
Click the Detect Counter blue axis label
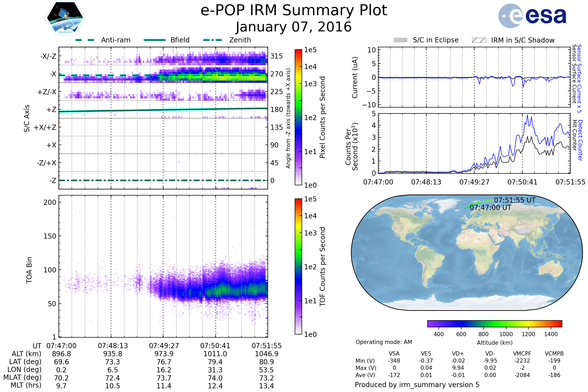pyautogui.click(x=580, y=140)
